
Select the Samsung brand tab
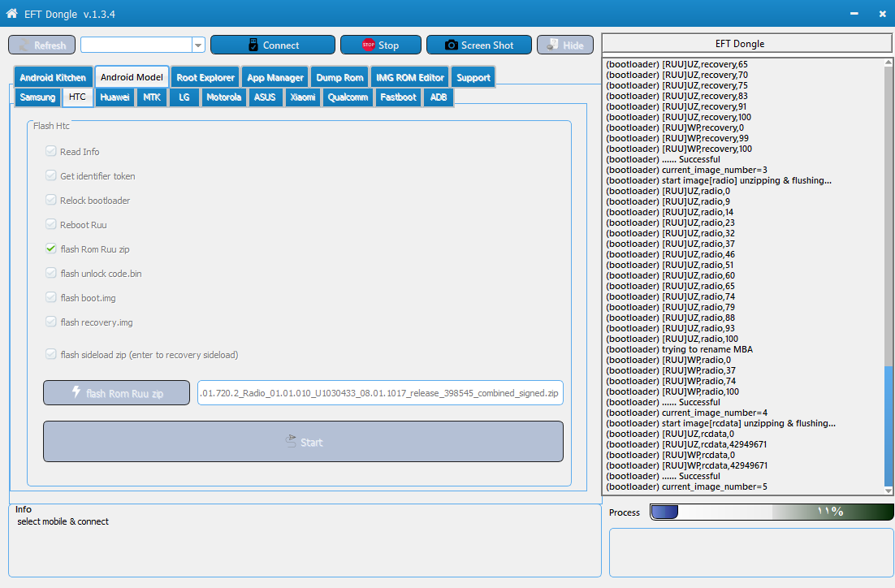coord(37,97)
